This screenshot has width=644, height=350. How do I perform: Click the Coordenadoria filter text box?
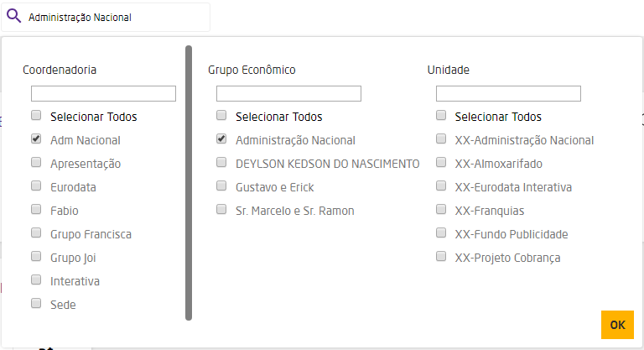tap(103, 93)
